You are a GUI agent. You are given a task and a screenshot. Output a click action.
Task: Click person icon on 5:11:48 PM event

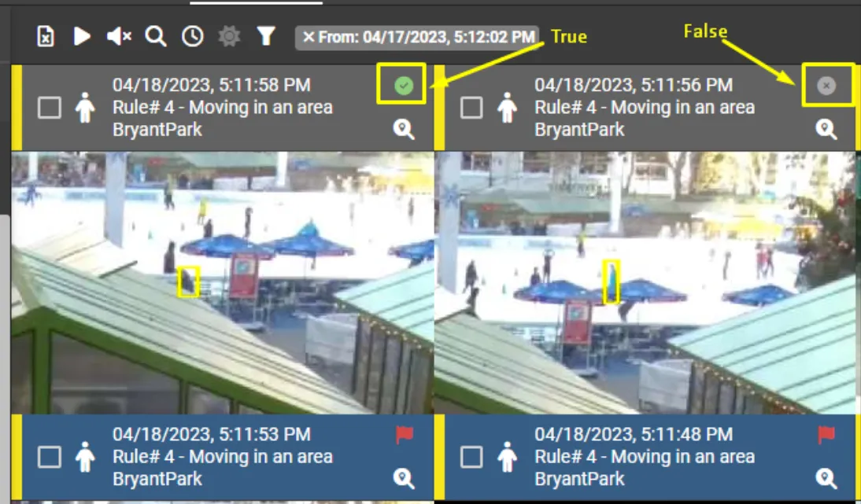coord(507,457)
